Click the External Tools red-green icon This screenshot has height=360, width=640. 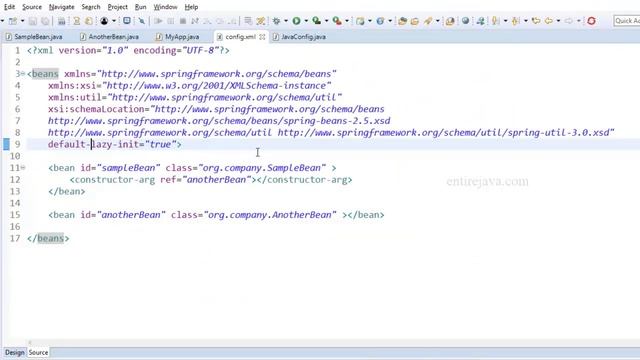[x=337, y=21]
